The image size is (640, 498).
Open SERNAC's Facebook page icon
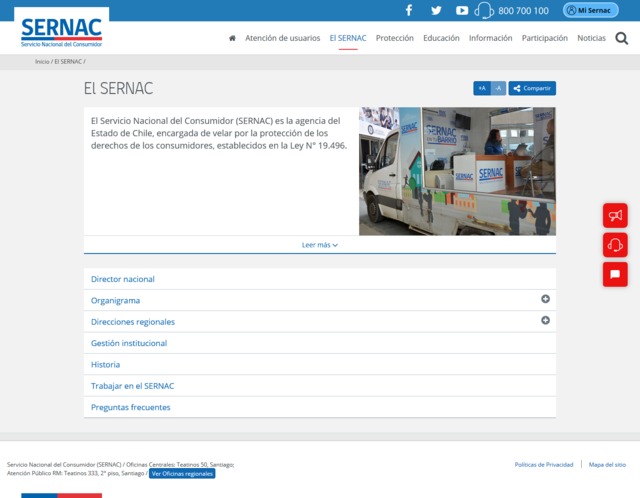[408, 10]
